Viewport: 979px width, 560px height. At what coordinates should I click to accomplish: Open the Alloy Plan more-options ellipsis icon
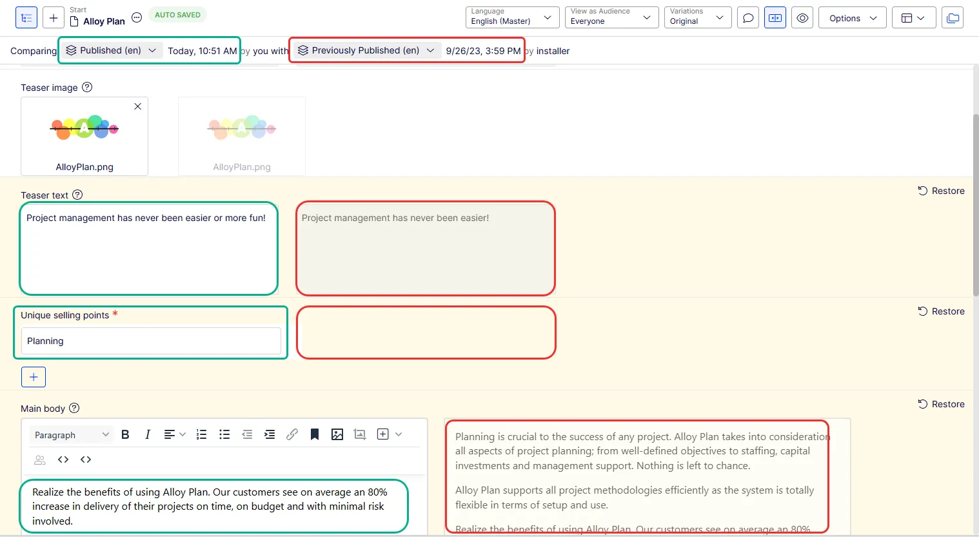(137, 17)
